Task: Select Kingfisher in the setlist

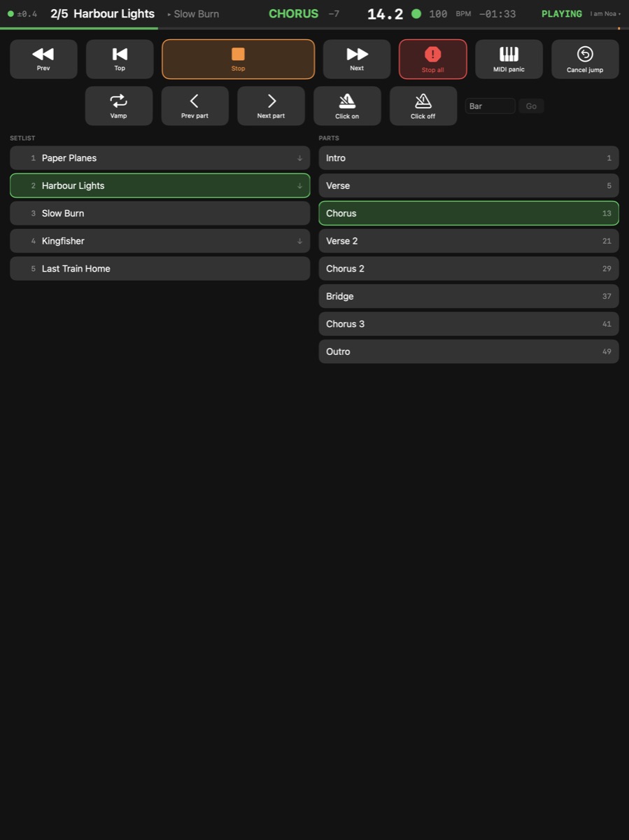Action: click(160, 241)
